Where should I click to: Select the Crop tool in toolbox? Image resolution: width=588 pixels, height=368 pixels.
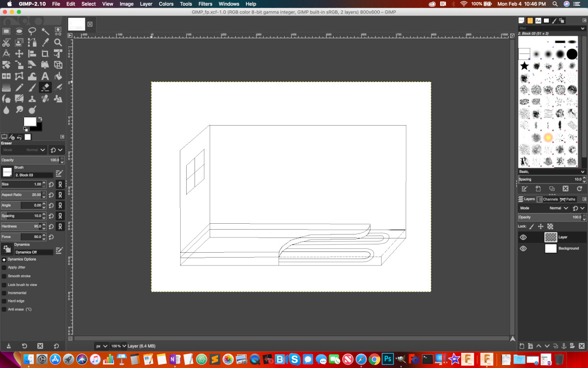tap(45, 53)
